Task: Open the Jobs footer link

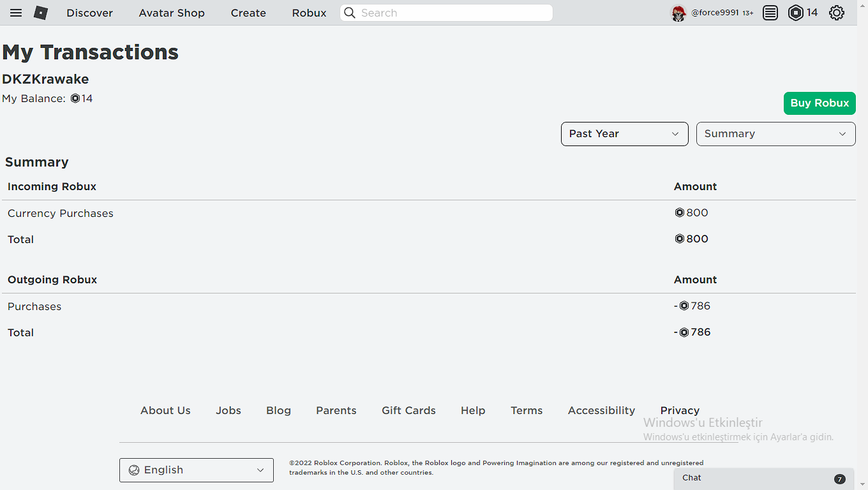Action: pos(228,410)
